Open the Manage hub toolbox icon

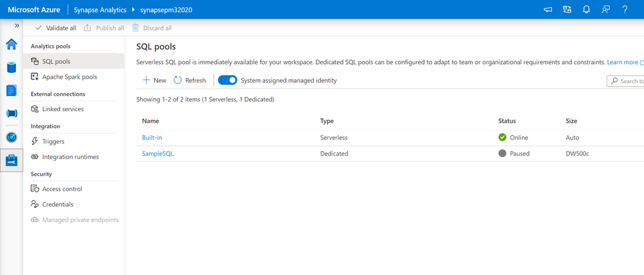tap(12, 160)
